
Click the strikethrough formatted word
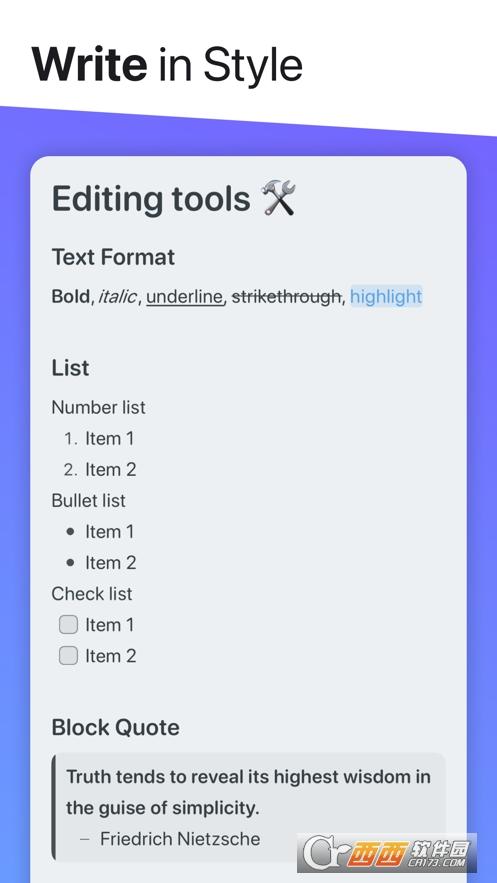286,296
